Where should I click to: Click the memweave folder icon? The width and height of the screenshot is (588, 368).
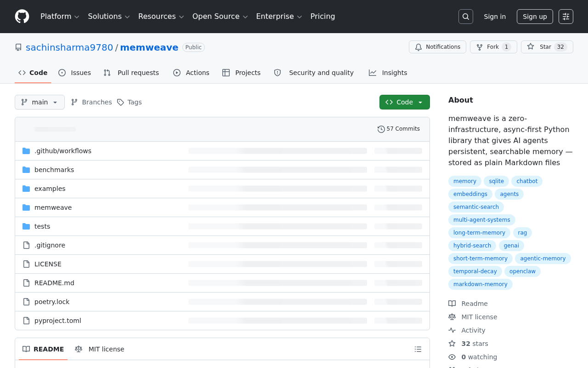pos(26,207)
